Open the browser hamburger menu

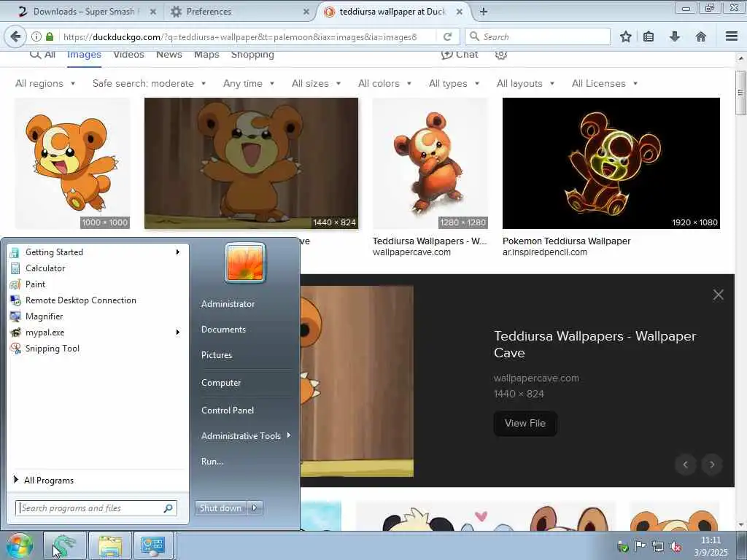tap(732, 36)
